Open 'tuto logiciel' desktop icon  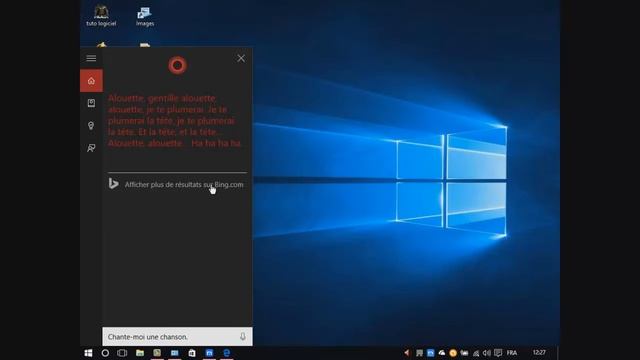101,16
